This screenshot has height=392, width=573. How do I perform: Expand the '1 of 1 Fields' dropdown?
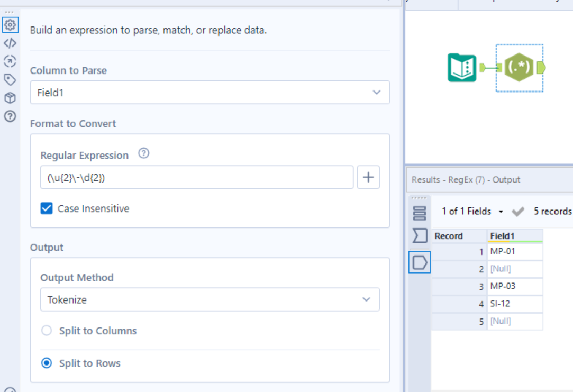pyautogui.click(x=472, y=211)
